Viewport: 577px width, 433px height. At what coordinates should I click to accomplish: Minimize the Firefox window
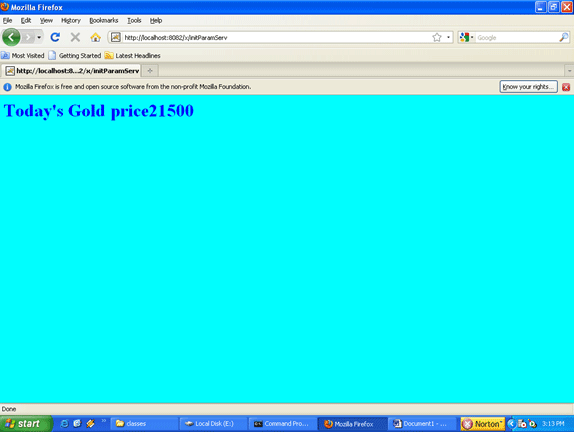click(540, 7)
